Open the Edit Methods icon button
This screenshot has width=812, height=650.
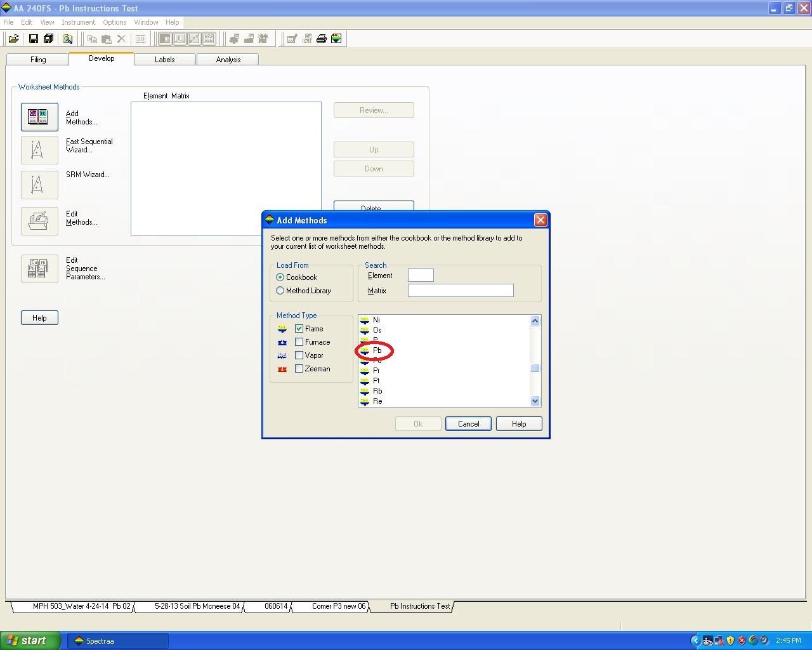(39, 221)
